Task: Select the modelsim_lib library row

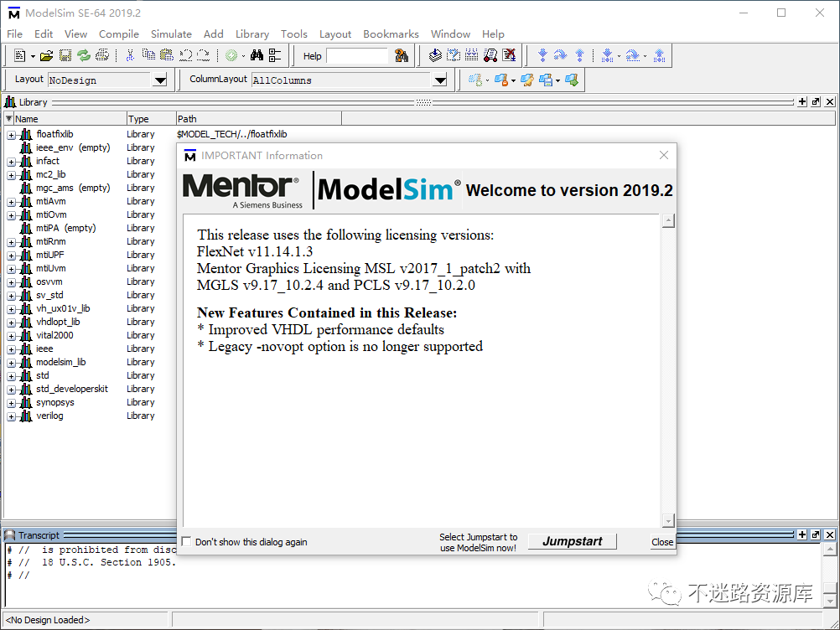Action: click(x=60, y=362)
